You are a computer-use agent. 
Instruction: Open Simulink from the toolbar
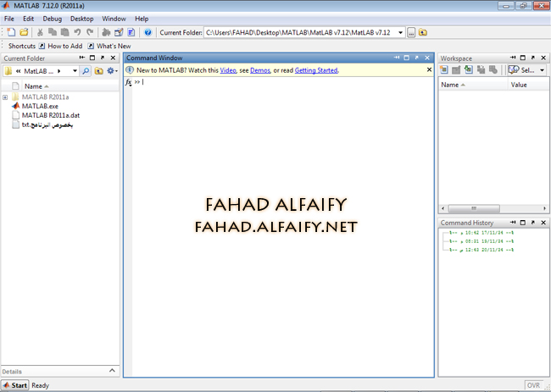click(106, 32)
